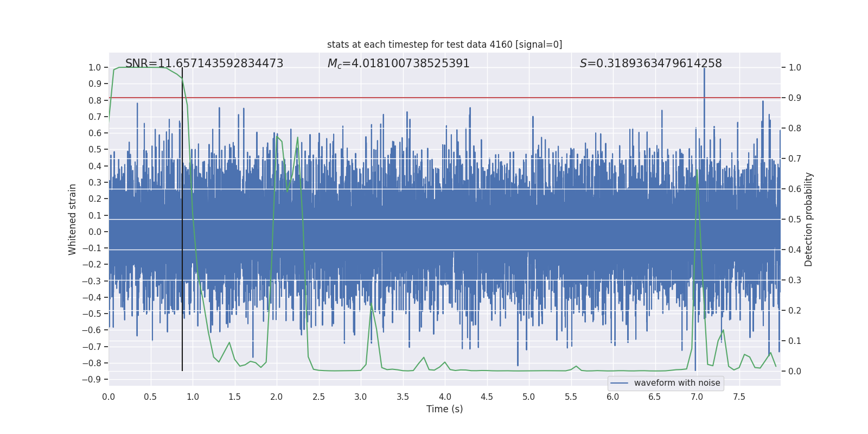Click the x-axis tick label 2.0
This screenshot has width=868, height=434.
(x=277, y=397)
